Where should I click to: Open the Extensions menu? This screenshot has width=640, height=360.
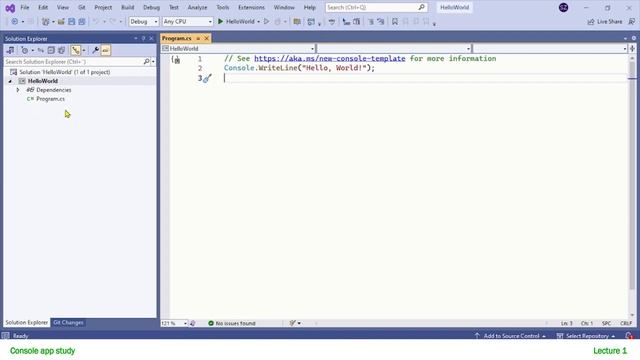point(251,7)
